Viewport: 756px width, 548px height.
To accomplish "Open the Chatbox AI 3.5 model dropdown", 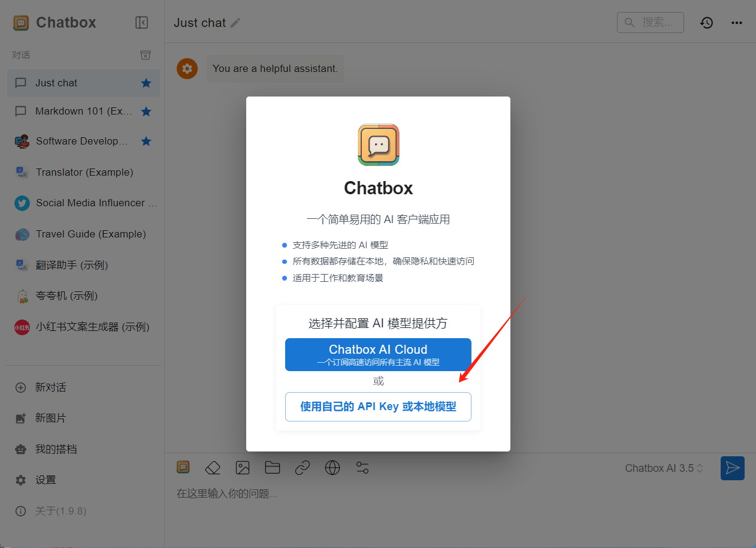I will (x=664, y=468).
